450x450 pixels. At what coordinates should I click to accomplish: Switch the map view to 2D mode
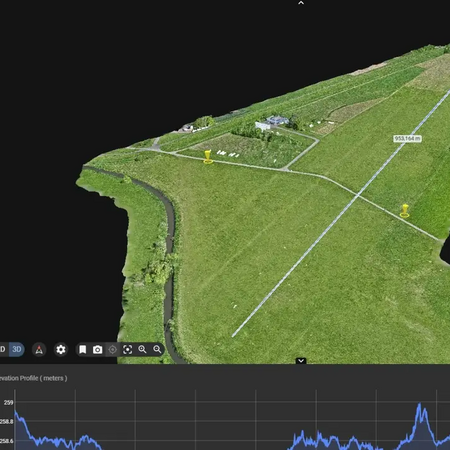point(3,349)
